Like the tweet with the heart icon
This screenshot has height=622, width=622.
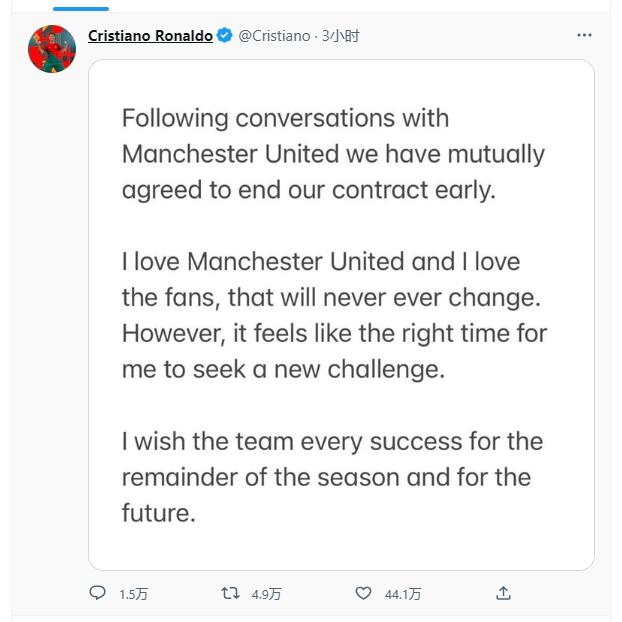[x=364, y=593]
